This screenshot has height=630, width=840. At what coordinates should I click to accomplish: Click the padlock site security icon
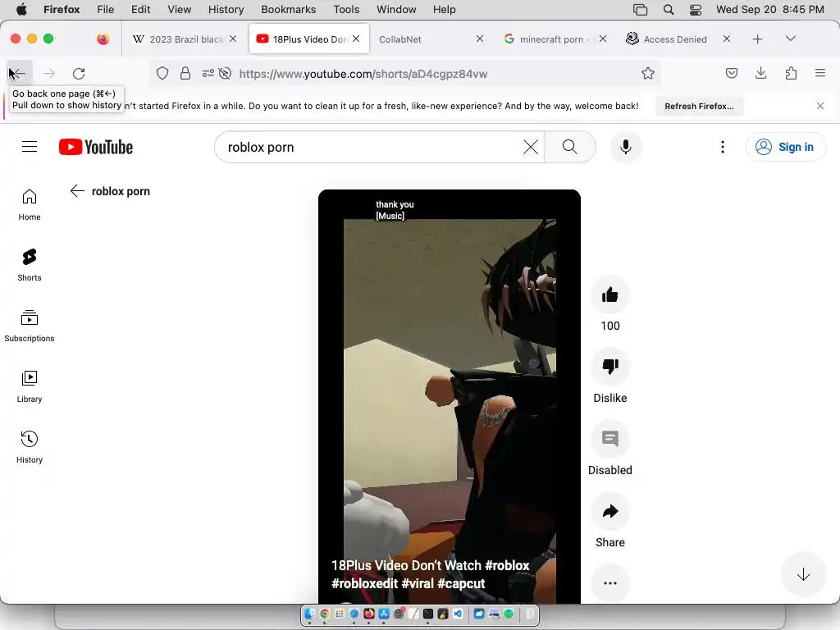point(185,73)
